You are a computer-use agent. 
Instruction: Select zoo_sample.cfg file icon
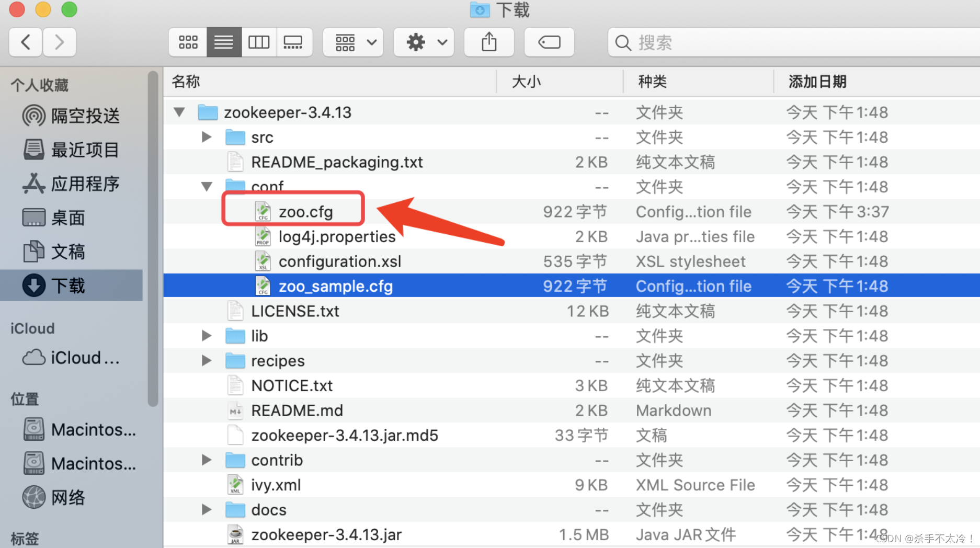coord(263,286)
